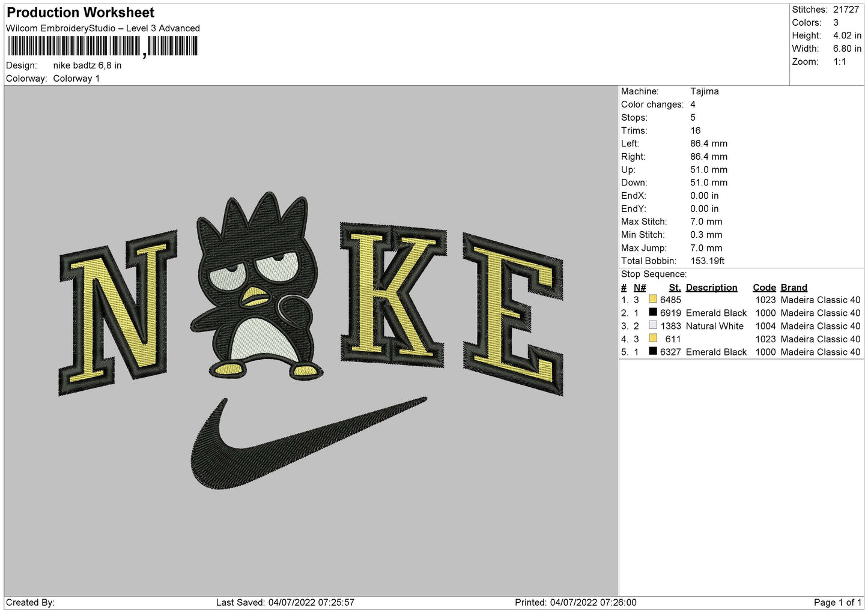Click thread number '611' in row 4
Screen dimensions: 868x613
tap(673, 339)
